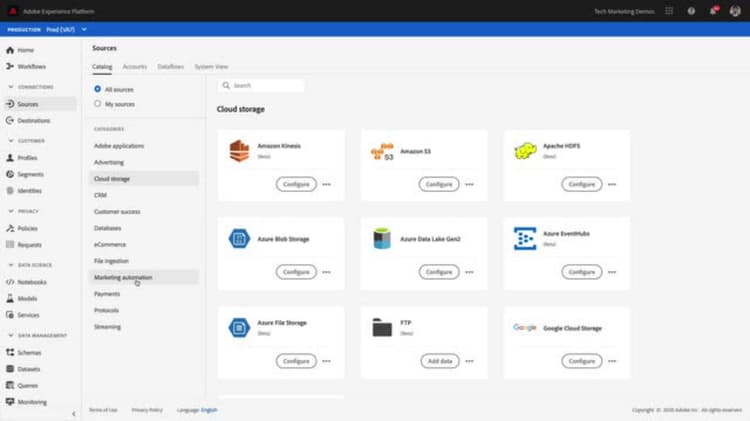
Task: Click the Apache HDFS elephant logo
Action: [x=525, y=151]
